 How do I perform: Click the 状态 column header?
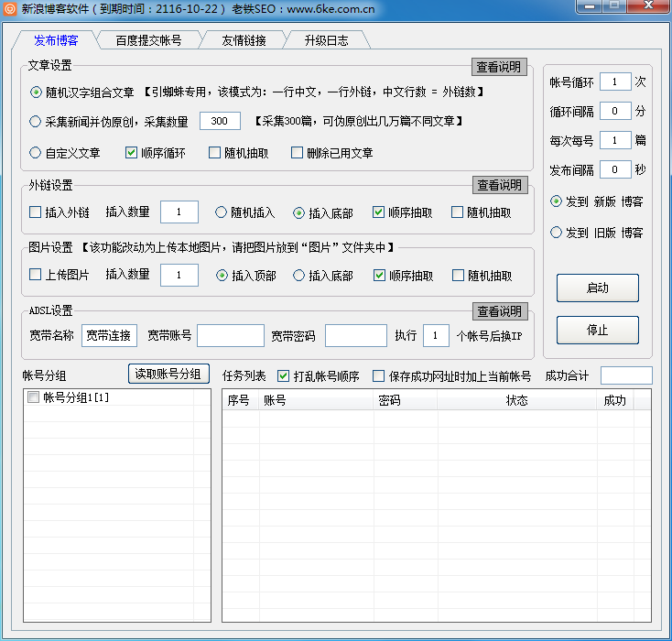point(516,400)
